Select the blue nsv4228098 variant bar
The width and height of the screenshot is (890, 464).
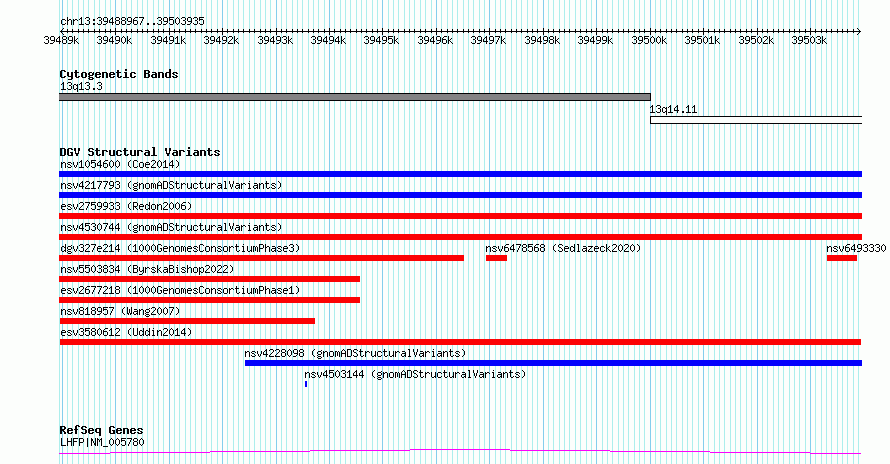click(x=553, y=363)
